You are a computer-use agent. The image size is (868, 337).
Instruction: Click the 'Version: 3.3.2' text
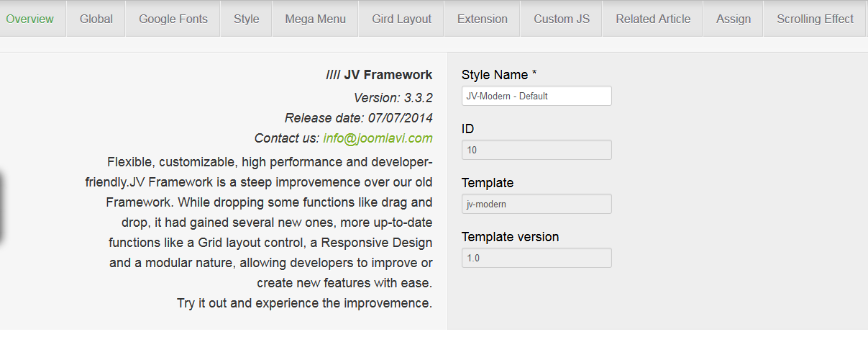tap(393, 98)
